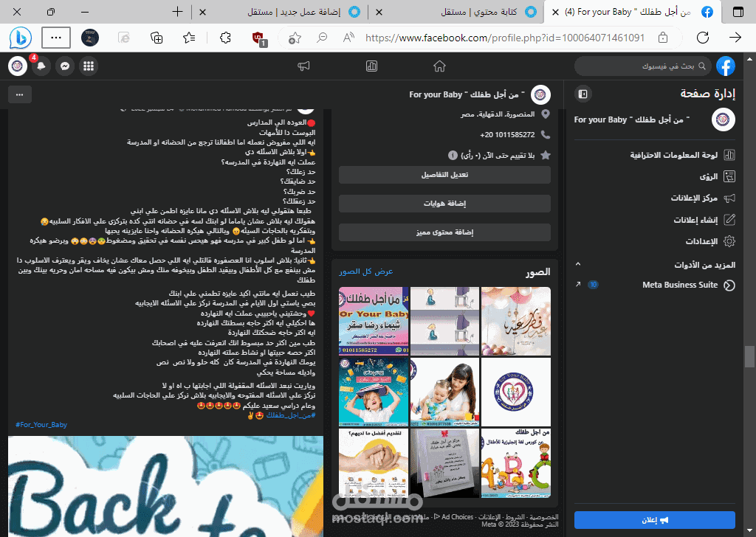The image size is (756, 537).
Task: Open the Facebook grid menu icon
Action: (89, 66)
